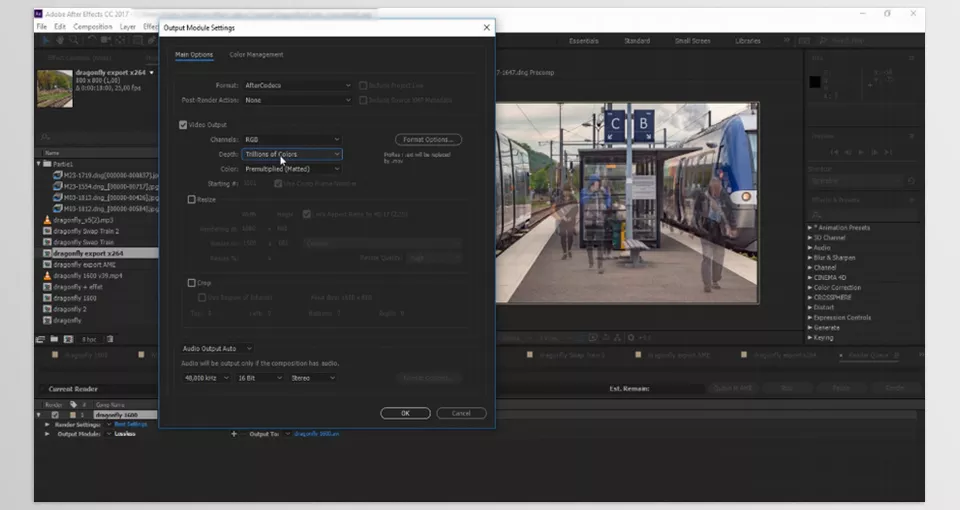Click the plus icon beside Output To
Image resolution: width=960 pixels, height=510 pixels.
pos(234,434)
